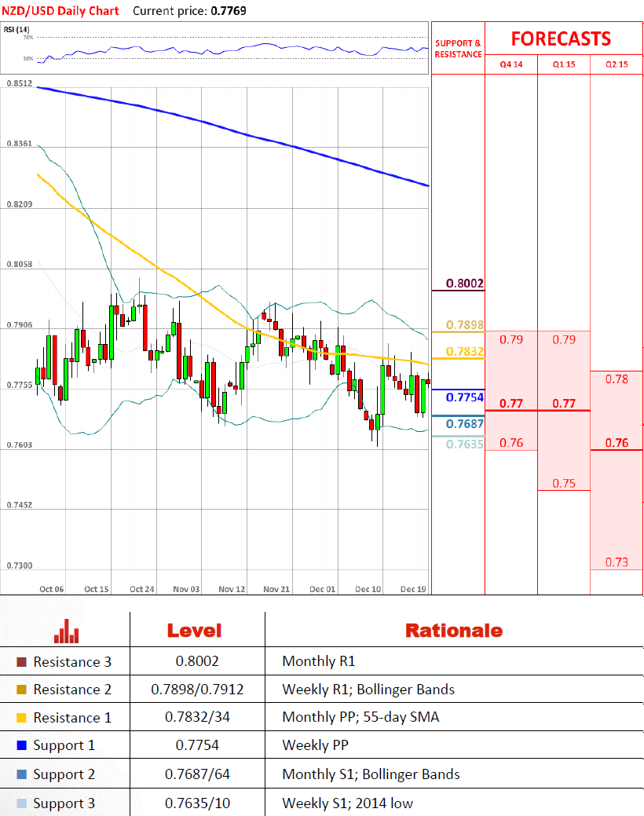Select the 'Q4 14' forecast column header
Screen dimensions: 644x816
(511, 64)
